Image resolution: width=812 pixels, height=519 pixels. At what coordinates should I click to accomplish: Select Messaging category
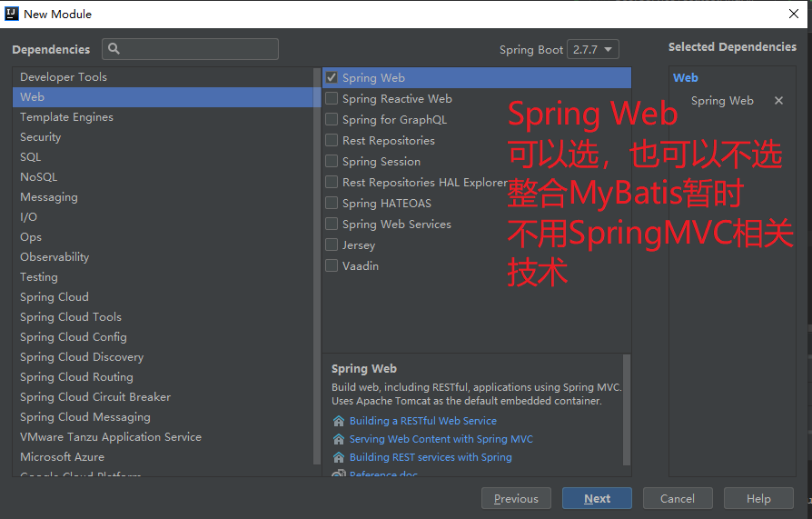click(163, 197)
